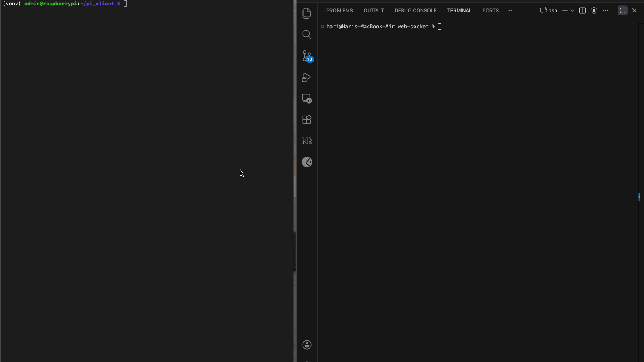
Task: Open the Run and Debug view
Action: pyautogui.click(x=306, y=77)
